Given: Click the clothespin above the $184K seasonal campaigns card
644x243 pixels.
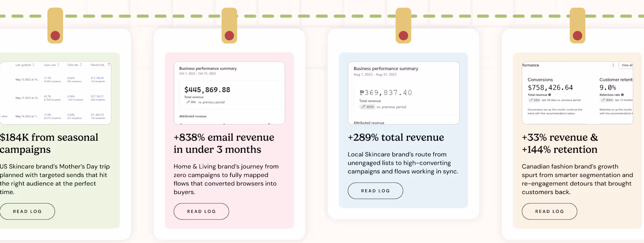Looking at the screenshot, I should 55,25.
